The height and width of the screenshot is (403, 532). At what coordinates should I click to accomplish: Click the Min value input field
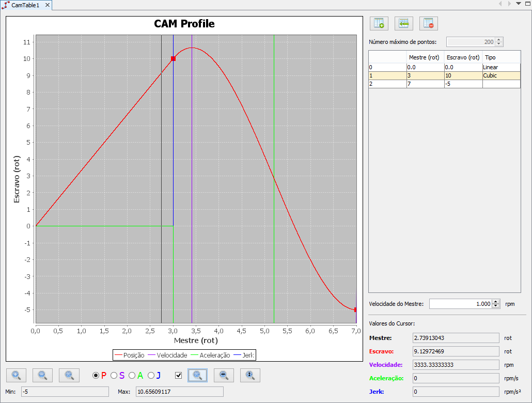tap(65, 392)
